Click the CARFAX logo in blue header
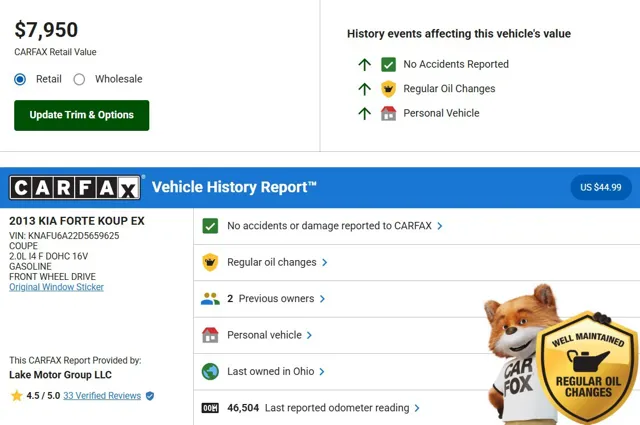 [x=76, y=188]
